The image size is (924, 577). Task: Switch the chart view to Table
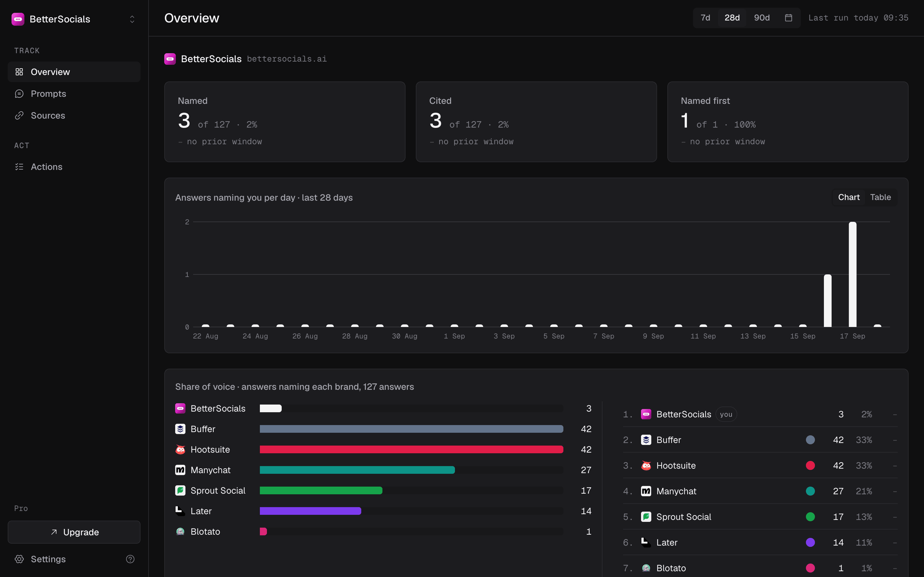[x=880, y=197]
